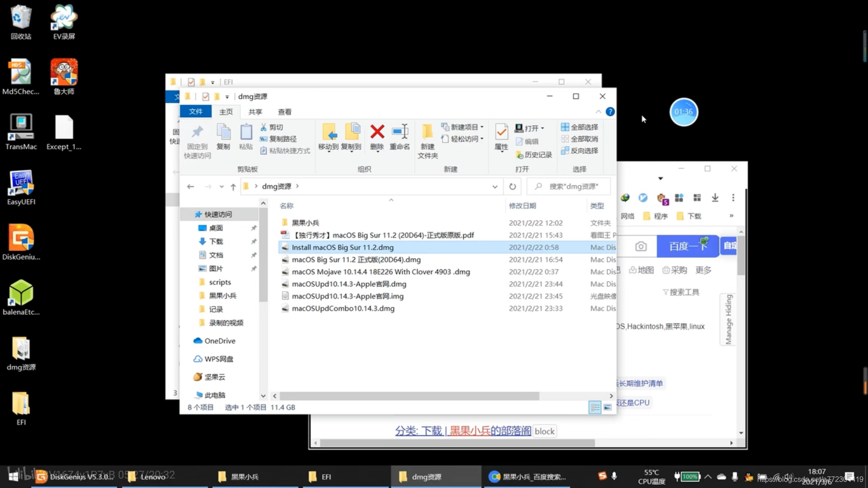The height and width of the screenshot is (488, 868).
Task: Click the search dmg资源 input box
Action: click(569, 187)
